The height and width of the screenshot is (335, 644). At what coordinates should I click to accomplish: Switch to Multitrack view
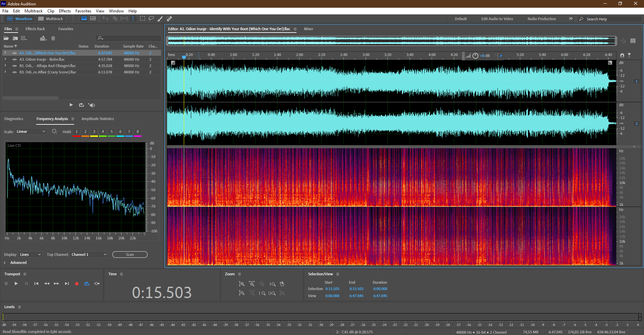(51, 19)
